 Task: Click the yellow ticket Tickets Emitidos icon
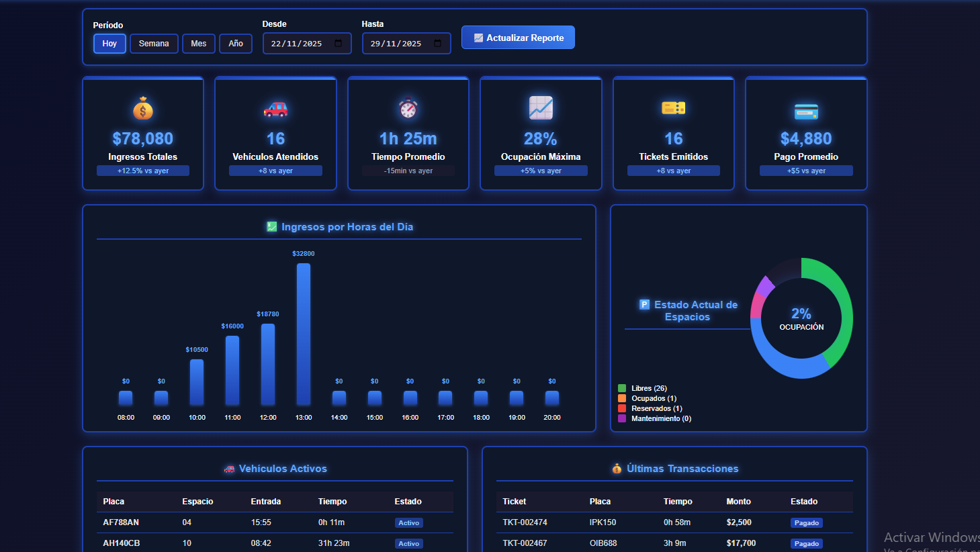click(673, 108)
